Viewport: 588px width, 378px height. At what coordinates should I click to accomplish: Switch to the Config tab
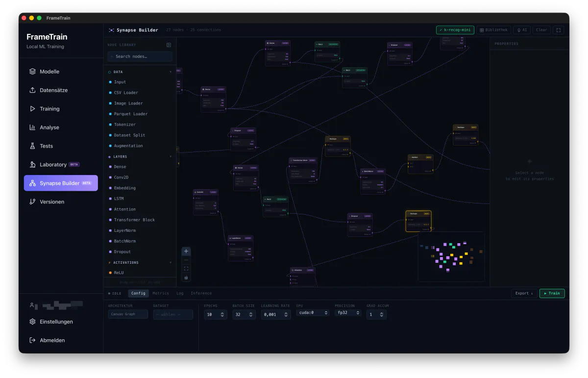coord(138,293)
